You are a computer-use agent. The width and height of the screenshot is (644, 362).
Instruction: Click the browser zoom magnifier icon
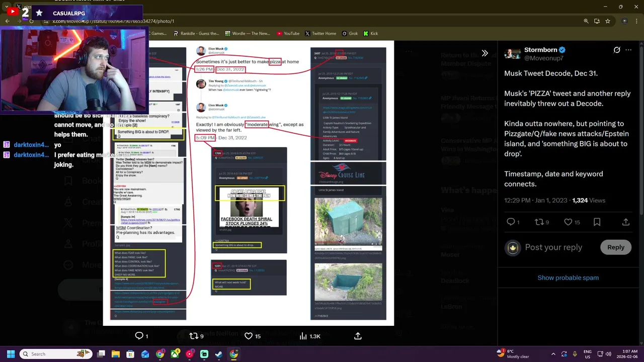click(x=586, y=21)
